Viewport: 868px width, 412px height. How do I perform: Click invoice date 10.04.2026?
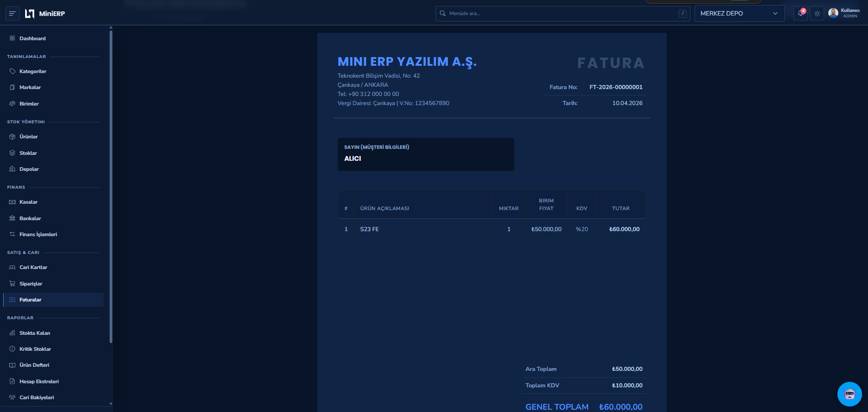(627, 103)
